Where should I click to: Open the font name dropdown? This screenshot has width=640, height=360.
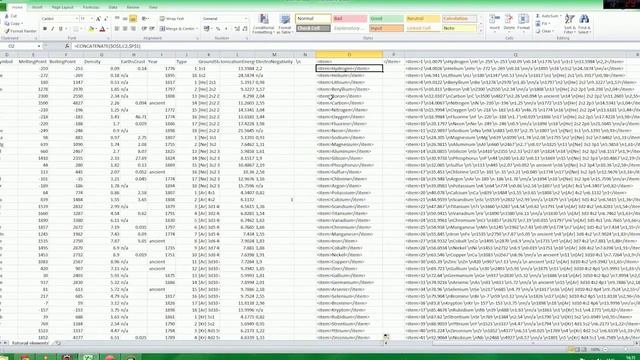[77, 19]
